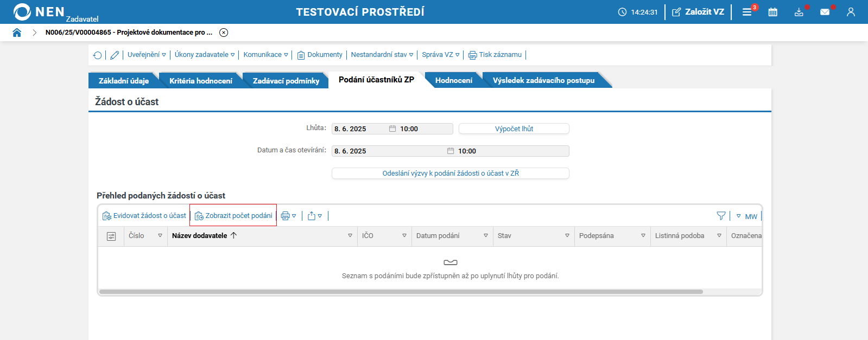Click the Výpočet lhůt button
This screenshot has height=340, width=868.
pos(514,129)
